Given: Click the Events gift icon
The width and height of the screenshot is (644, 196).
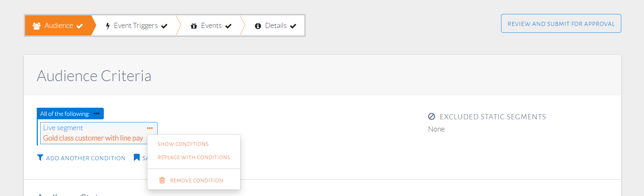Looking at the screenshot, I should point(194,26).
